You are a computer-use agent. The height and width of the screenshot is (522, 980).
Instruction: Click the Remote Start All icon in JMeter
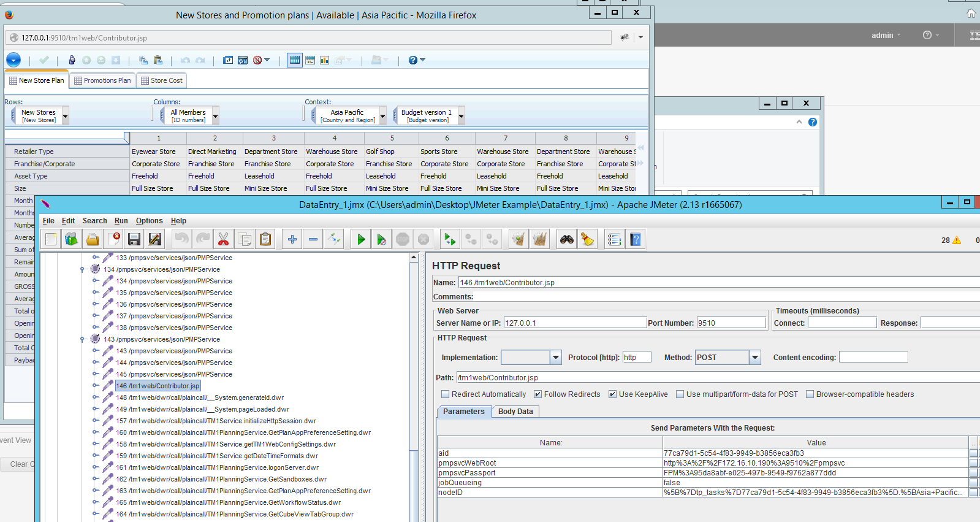(x=450, y=239)
